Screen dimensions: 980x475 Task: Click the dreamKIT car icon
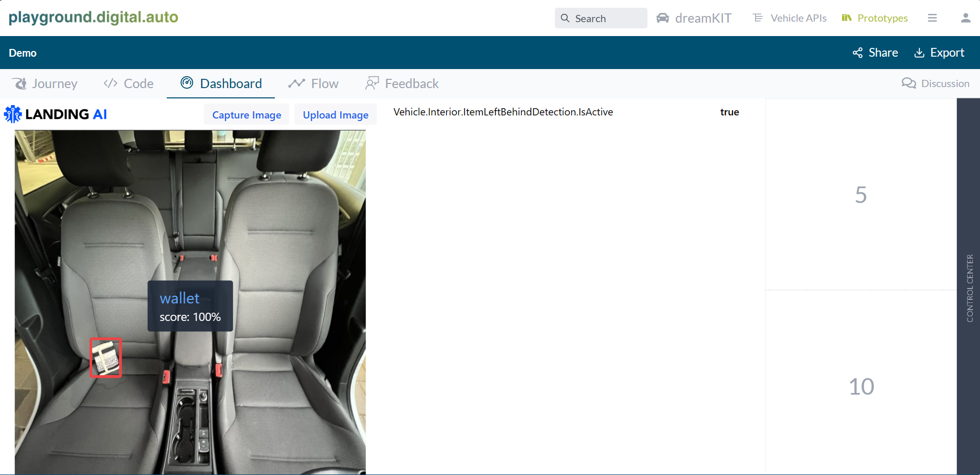(x=663, y=18)
